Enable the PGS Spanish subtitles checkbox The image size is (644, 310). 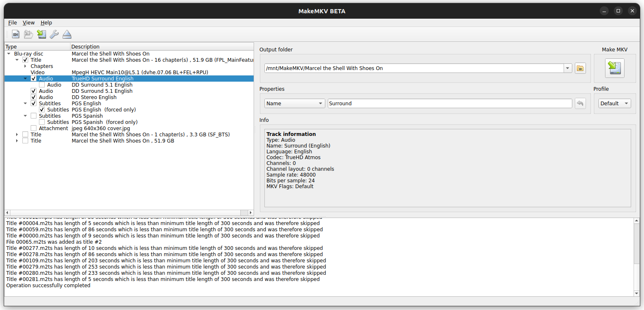tap(34, 116)
